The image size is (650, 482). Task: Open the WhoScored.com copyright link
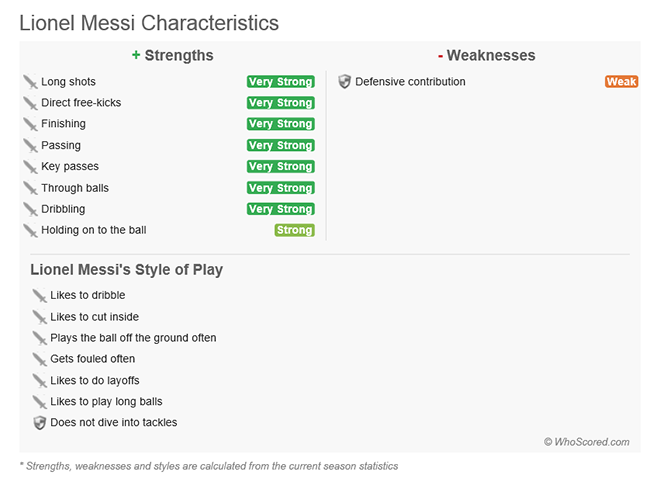(587, 442)
